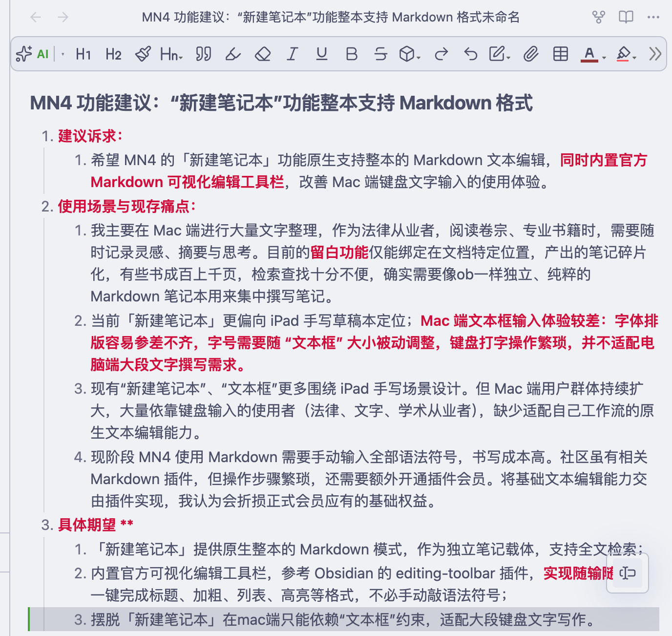The width and height of the screenshot is (672, 636).
Task: Click the list item '建议诉求:'
Action: pyautogui.click(x=90, y=136)
